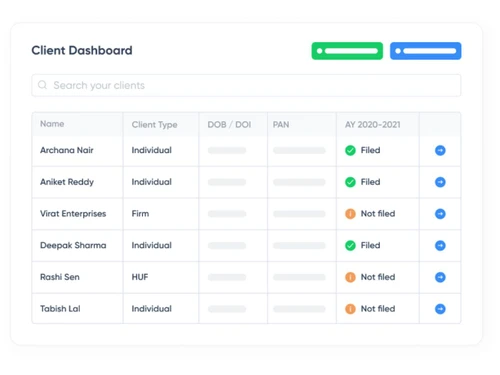The height and width of the screenshot is (375, 500).
Task: Click Individual type for Tabish Lal
Action: (152, 309)
